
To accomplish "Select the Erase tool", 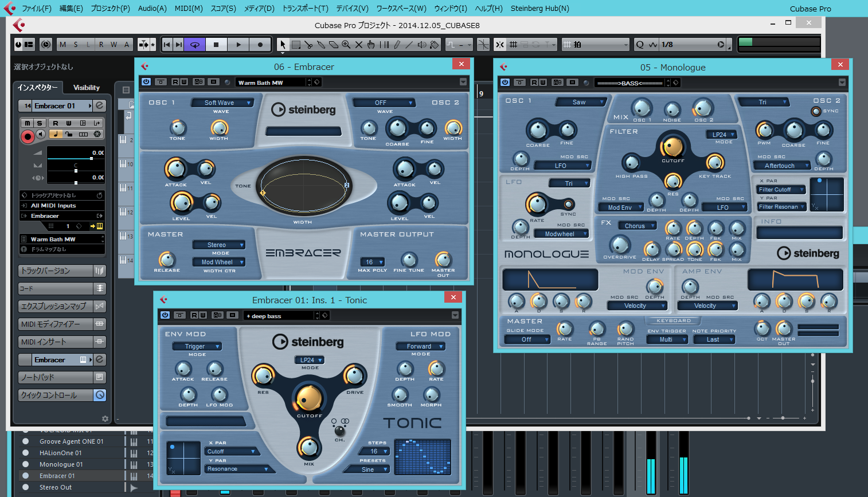I will click(334, 44).
